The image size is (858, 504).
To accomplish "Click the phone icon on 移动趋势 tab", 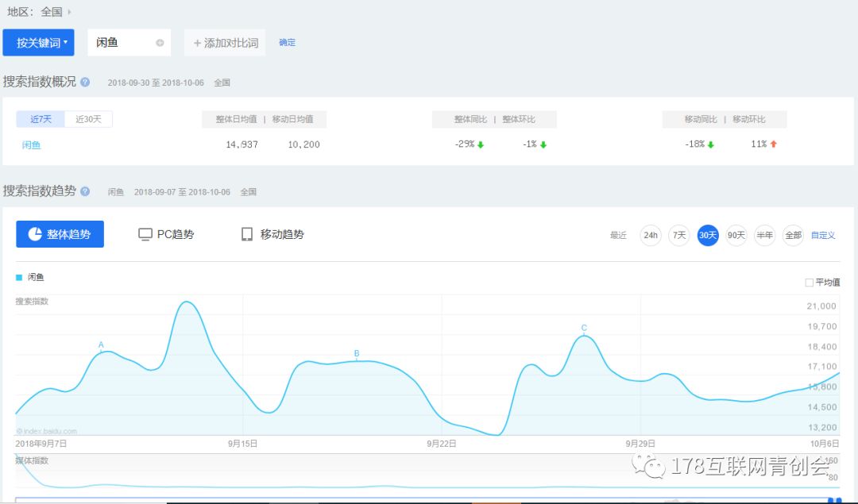I will (x=246, y=233).
